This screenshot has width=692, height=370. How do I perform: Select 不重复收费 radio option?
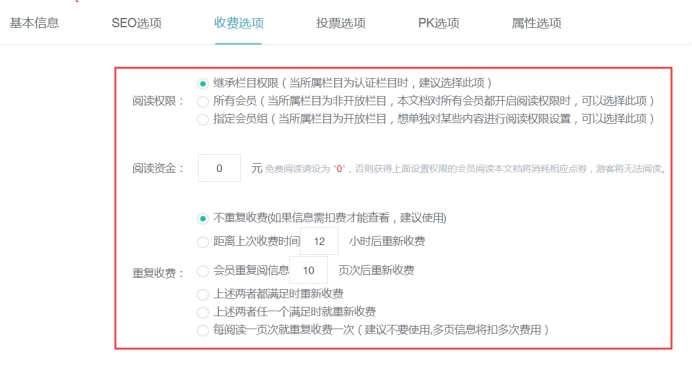pos(203,219)
